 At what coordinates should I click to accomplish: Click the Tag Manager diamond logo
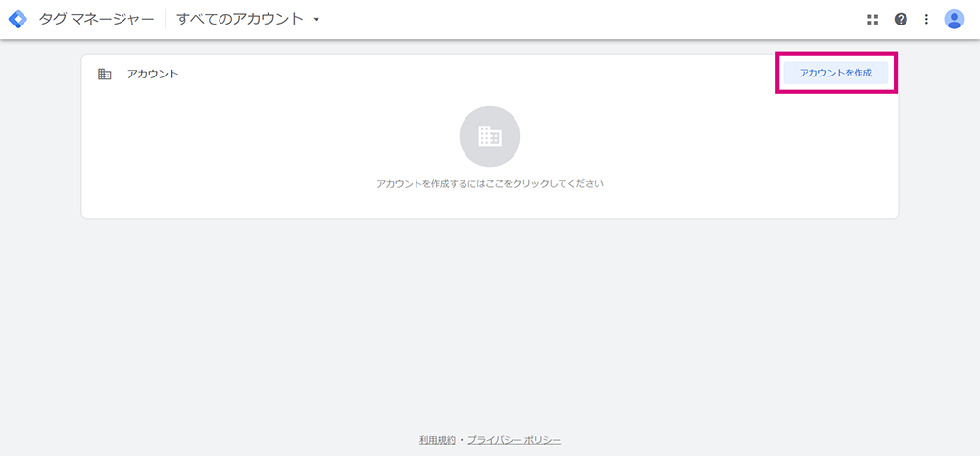pyautogui.click(x=18, y=19)
